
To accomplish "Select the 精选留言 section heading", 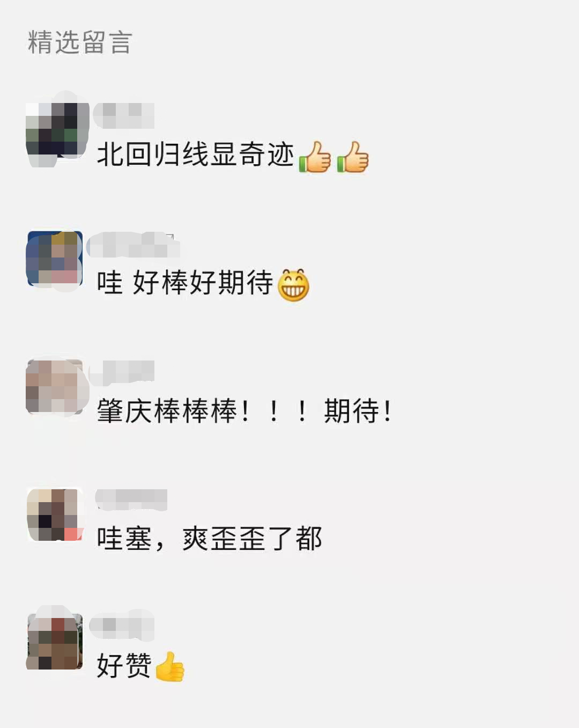I will [x=80, y=42].
